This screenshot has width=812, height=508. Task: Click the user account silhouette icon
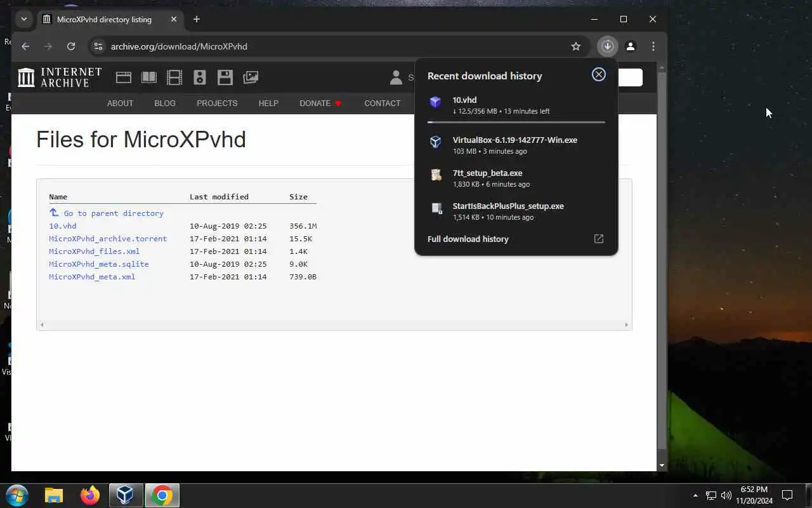pos(396,77)
